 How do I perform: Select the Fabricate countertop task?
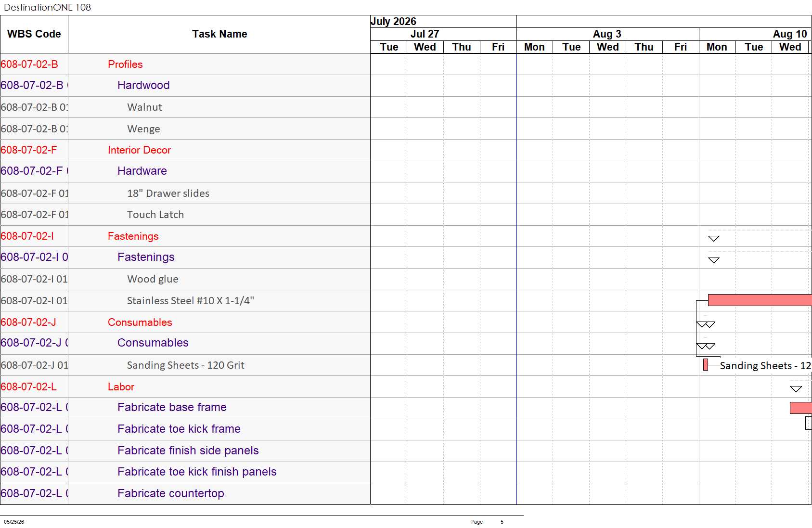click(170, 493)
